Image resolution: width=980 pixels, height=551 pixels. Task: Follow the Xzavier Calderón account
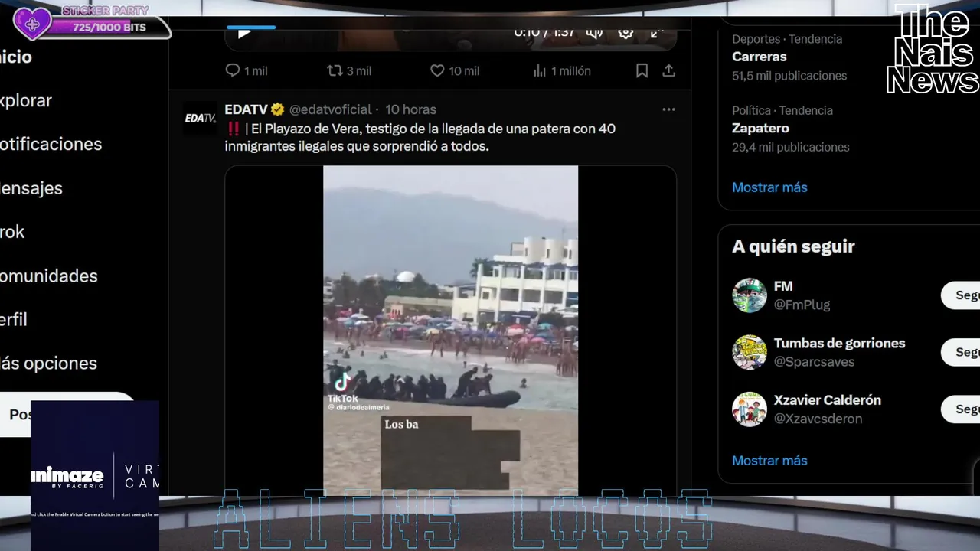(x=961, y=409)
